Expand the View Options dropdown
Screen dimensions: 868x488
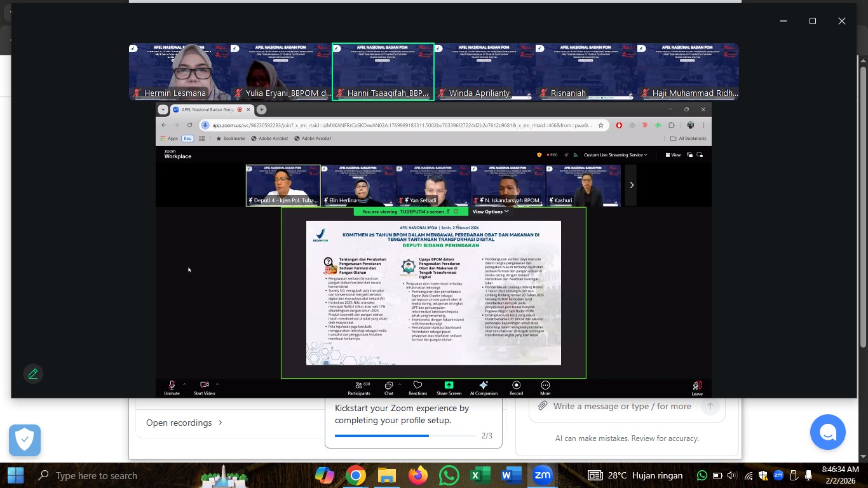coord(491,212)
